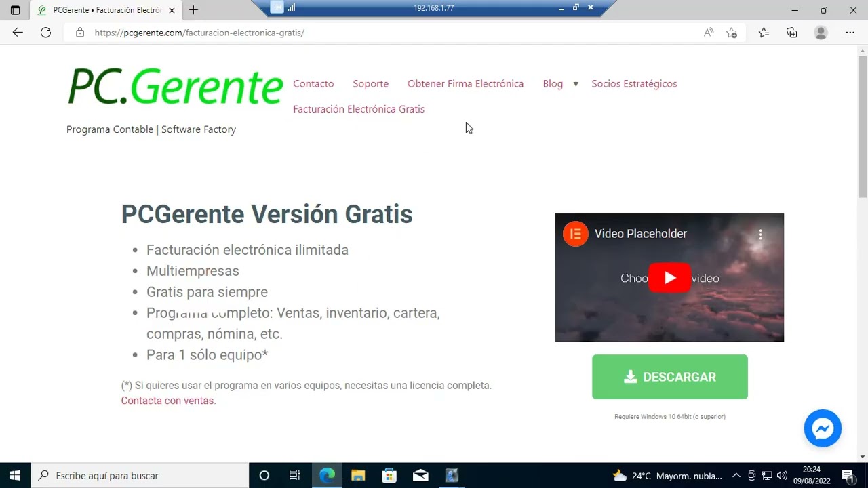
Task: Open the Collections icon
Action: click(x=791, y=33)
